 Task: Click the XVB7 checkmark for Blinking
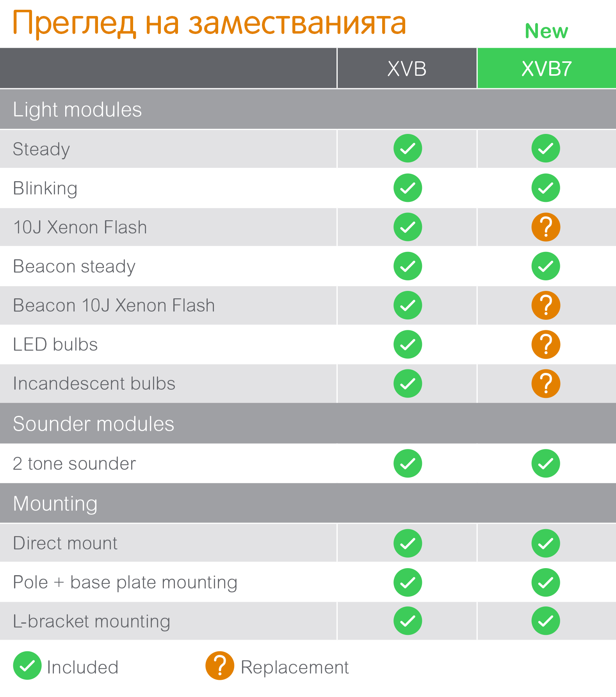point(546,188)
